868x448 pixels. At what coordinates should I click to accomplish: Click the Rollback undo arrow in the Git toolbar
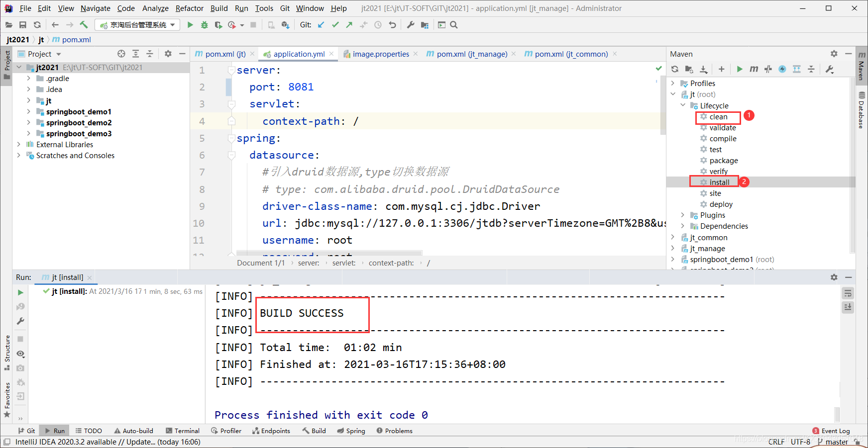coord(393,25)
